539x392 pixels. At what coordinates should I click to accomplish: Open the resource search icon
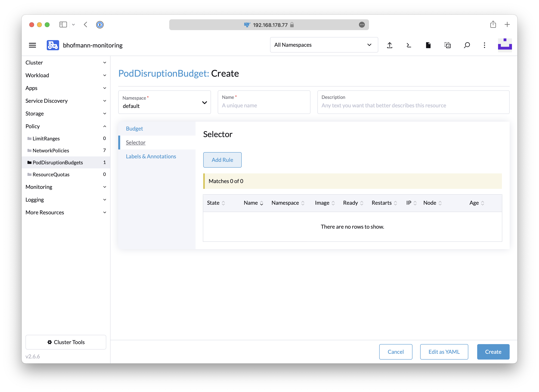click(467, 45)
